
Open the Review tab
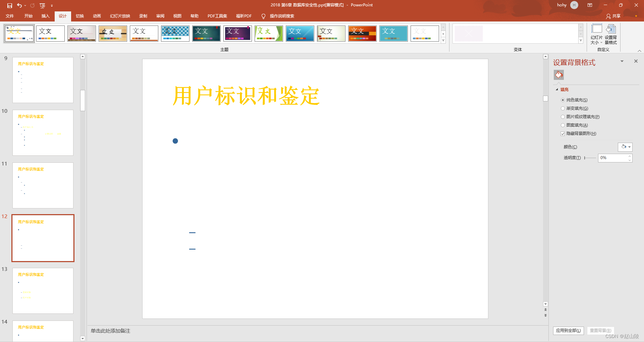pos(160,16)
